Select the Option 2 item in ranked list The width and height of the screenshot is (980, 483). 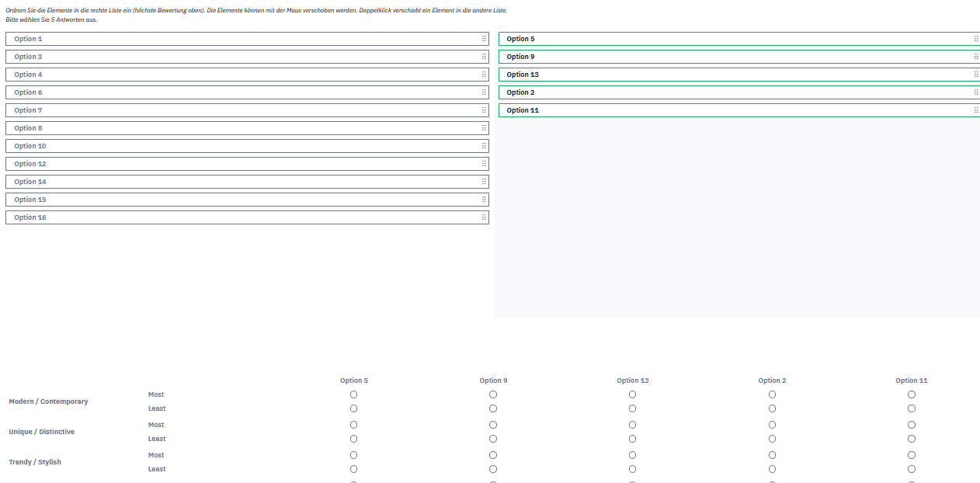tap(730, 92)
